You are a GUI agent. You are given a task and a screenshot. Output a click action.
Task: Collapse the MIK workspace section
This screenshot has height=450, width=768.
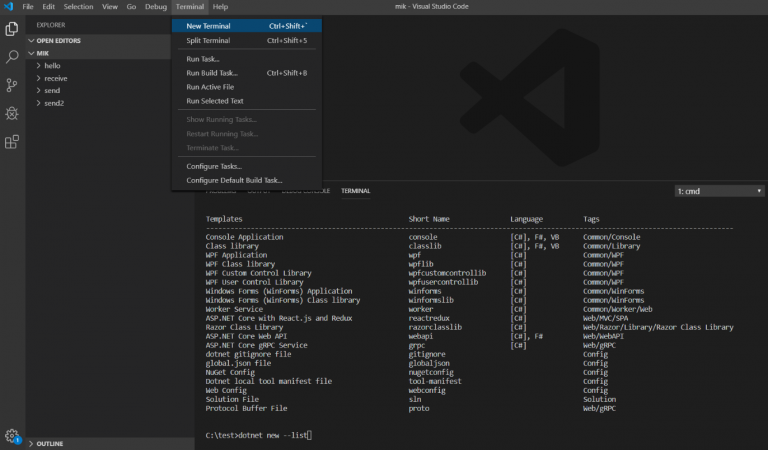tap(41, 53)
